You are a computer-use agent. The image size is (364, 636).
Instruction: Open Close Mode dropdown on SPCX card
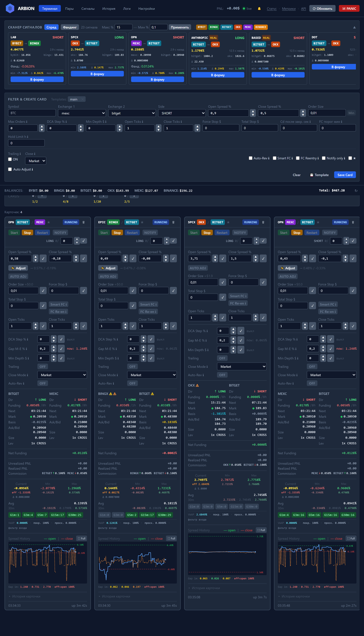242,366
